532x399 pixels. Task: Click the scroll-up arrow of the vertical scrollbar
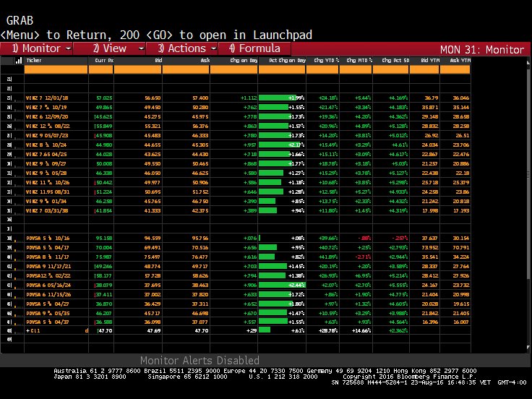coord(528,63)
